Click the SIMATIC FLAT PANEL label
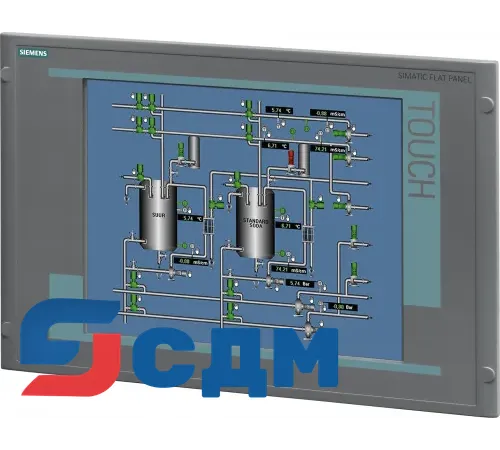The width and height of the screenshot is (500, 450). click(435, 78)
